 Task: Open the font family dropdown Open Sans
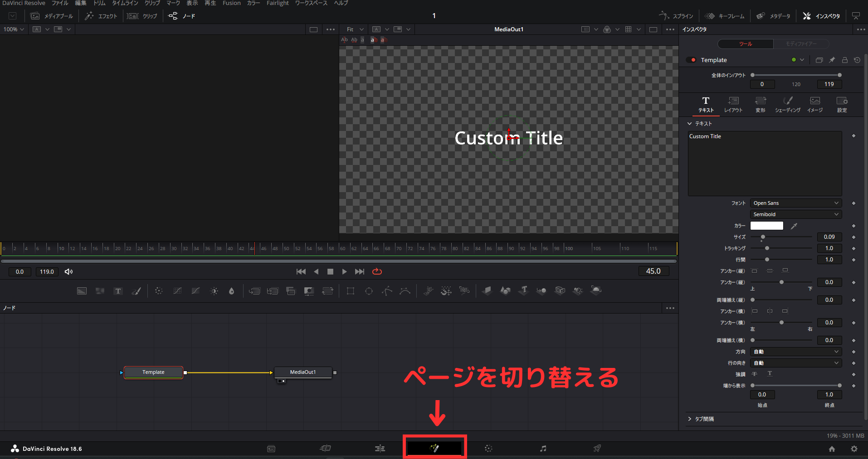click(x=796, y=203)
